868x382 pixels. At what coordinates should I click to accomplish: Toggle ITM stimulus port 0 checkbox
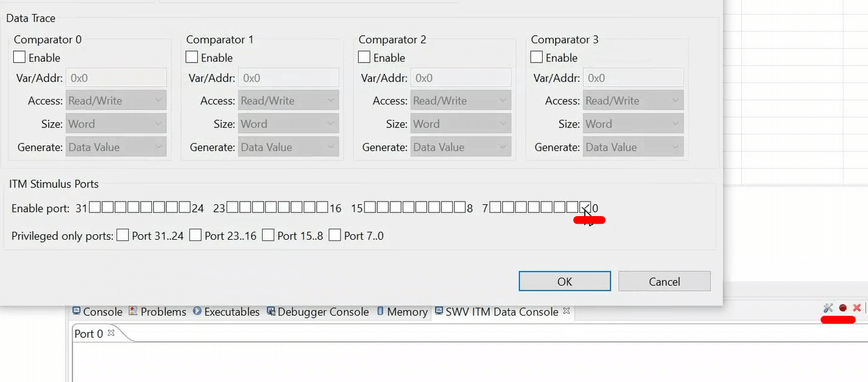coord(585,207)
